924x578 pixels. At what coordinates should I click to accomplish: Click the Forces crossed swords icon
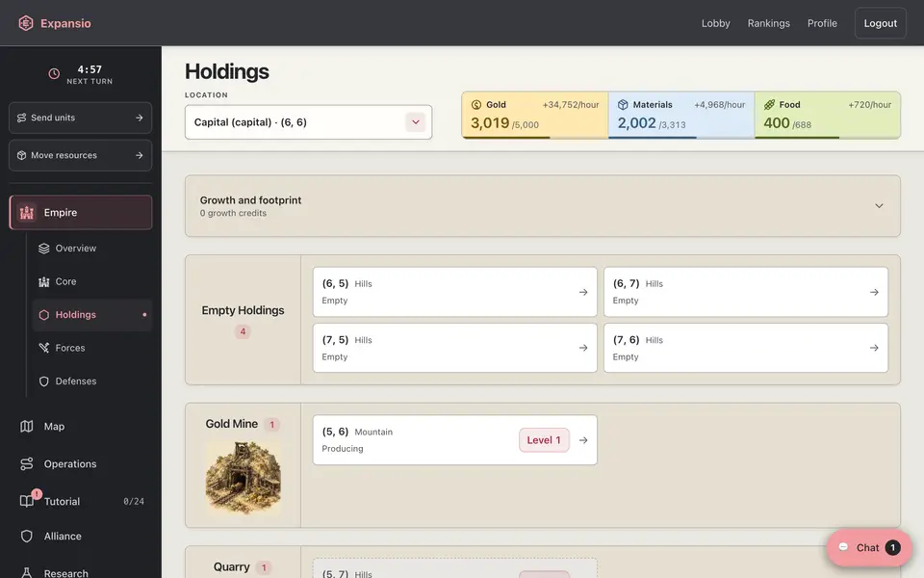pyautogui.click(x=43, y=348)
